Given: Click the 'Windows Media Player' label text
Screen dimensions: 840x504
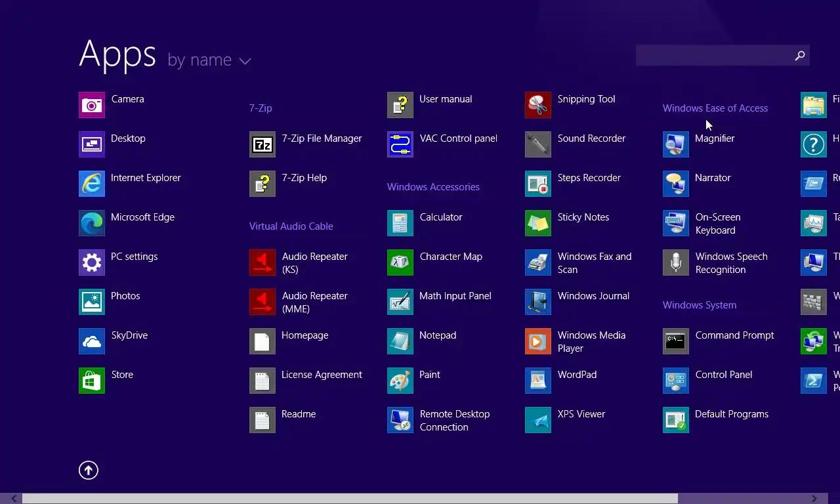Looking at the screenshot, I should tap(591, 342).
